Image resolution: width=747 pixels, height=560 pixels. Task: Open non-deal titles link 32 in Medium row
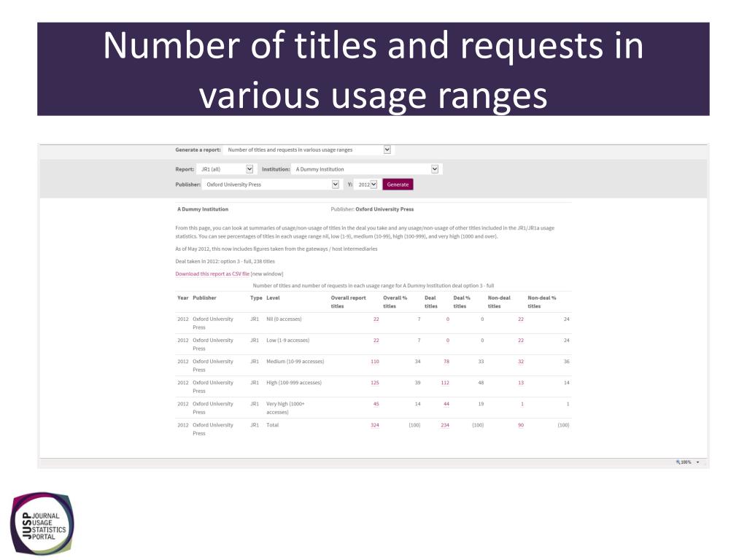point(521,362)
